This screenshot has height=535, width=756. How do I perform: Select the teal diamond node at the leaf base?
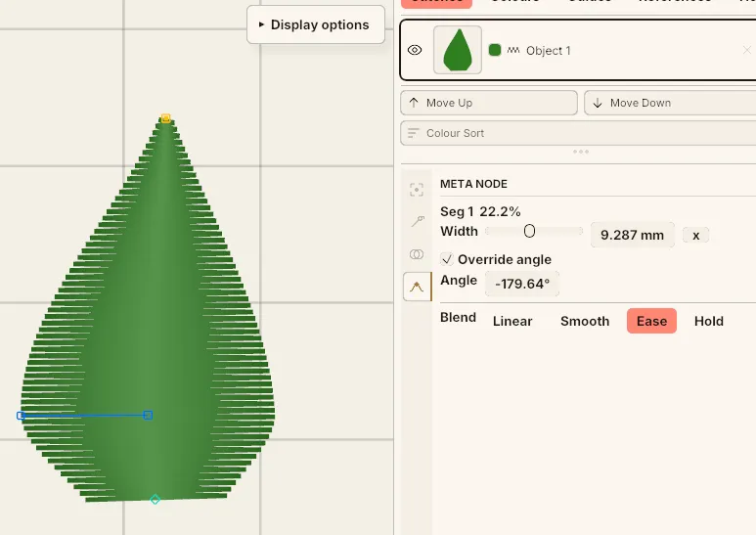coord(155,500)
